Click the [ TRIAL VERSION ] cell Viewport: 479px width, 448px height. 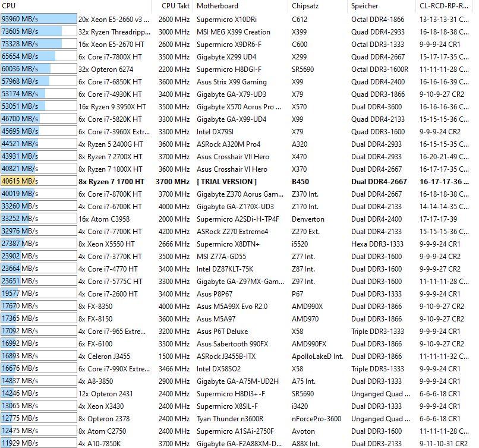(x=226, y=182)
